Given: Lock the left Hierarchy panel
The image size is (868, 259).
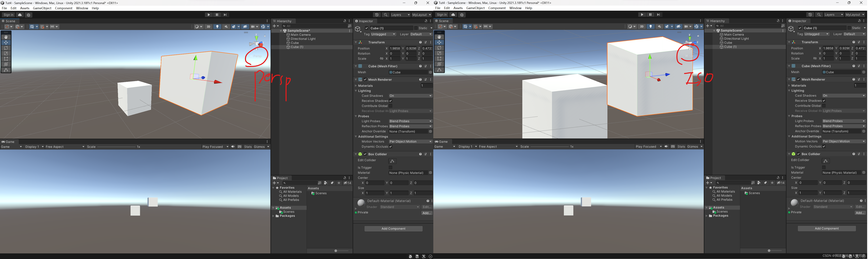Looking at the screenshot, I should 345,21.
